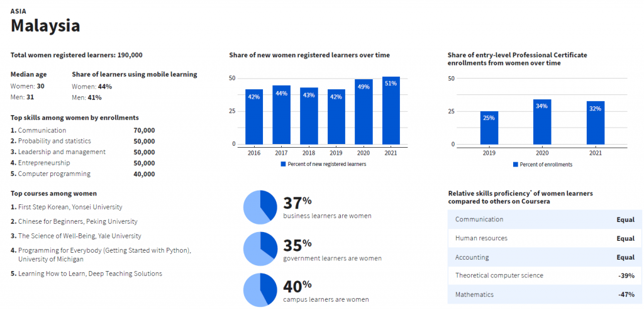Click the campus learners pie chart
The height and width of the screenshot is (310, 644).
click(260, 290)
